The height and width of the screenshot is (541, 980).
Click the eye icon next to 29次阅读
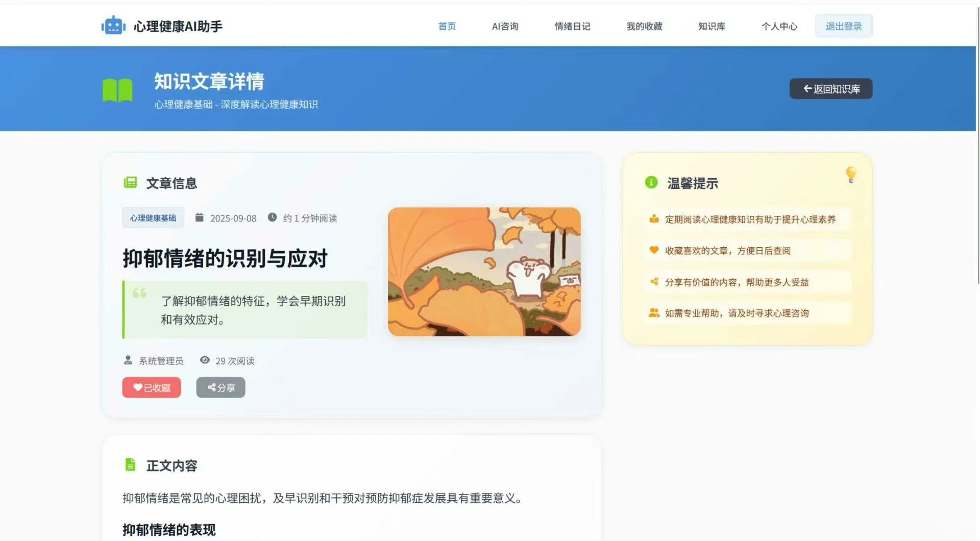(x=205, y=360)
